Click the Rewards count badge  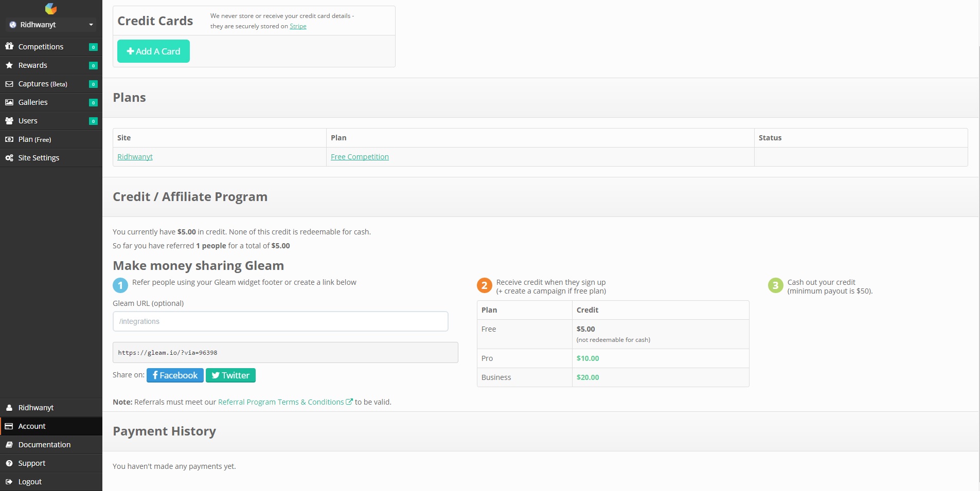click(93, 65)
